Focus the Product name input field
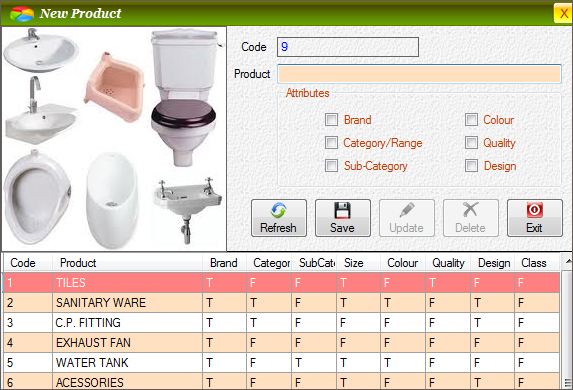This screenshot has width=573, height=390. pyautogui.click(x=419, y=74)
